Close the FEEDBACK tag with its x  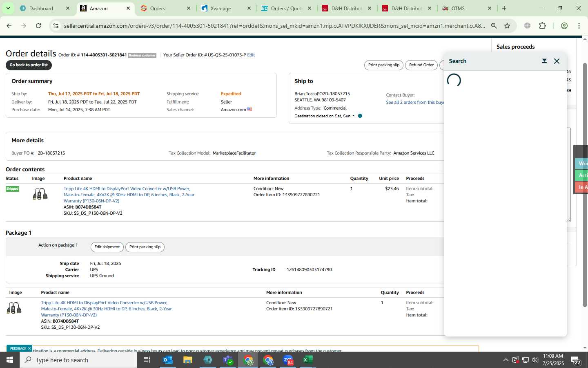(29, 348)
